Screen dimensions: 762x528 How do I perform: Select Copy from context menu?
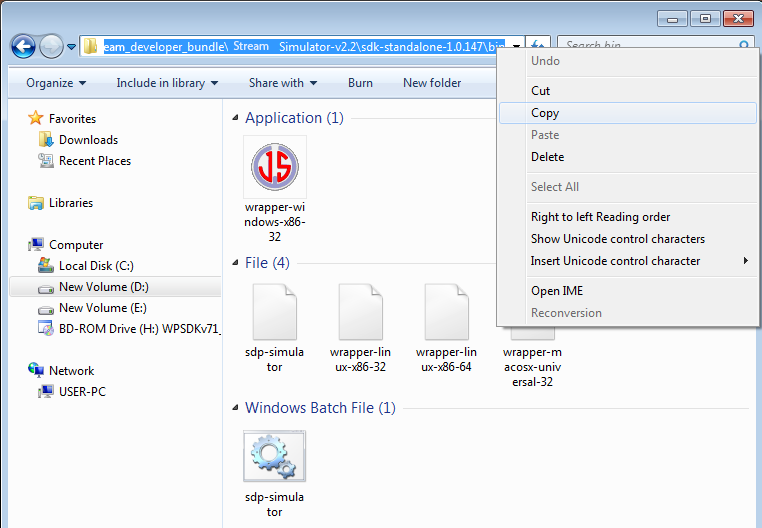click(628, 113)
